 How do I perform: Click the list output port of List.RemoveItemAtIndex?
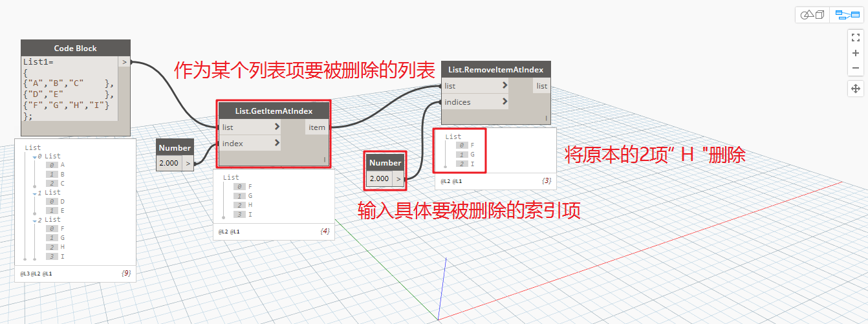pos(542,86)
